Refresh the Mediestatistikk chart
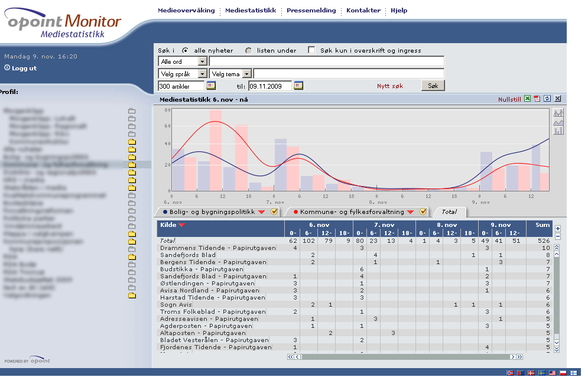The image size is (588, 387). coord(547,99)
